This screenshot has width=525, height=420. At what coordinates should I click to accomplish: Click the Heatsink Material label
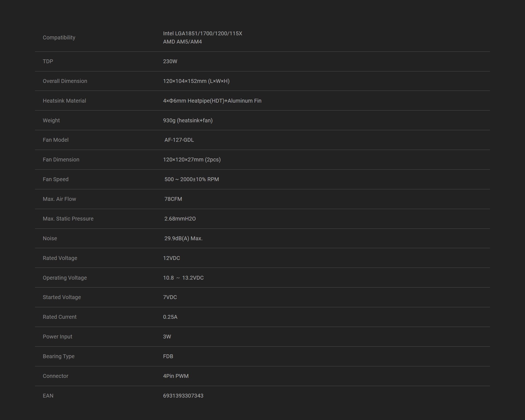(x=64, y=101)
